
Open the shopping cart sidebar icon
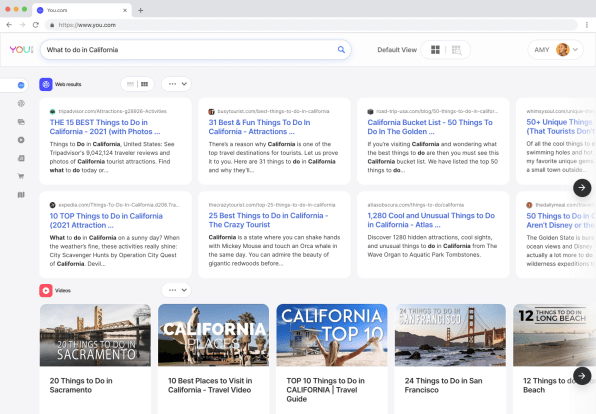point(21,176)
